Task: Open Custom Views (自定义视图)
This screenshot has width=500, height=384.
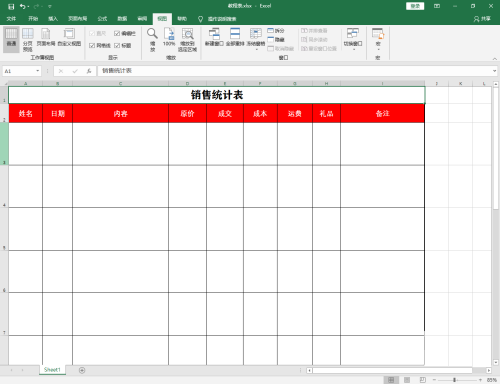Action: coord(69,37)
